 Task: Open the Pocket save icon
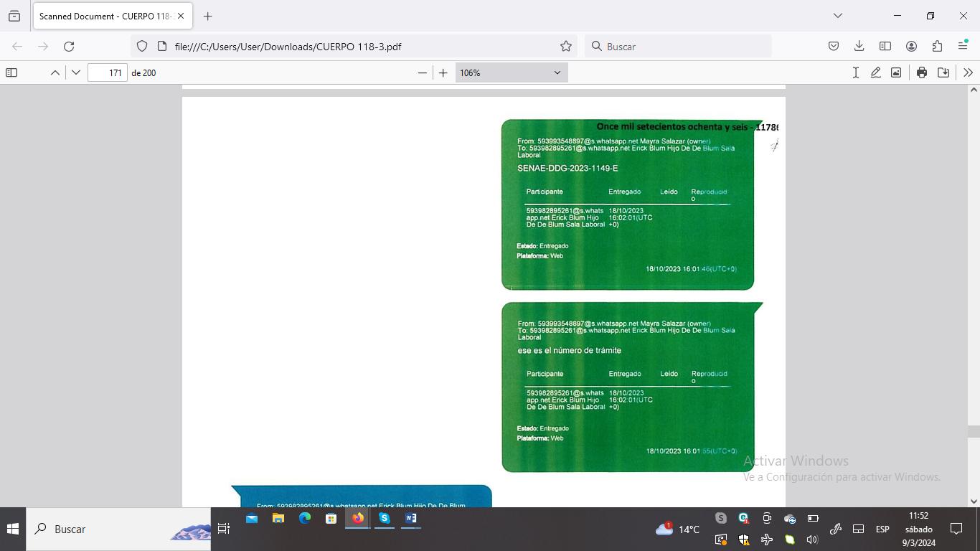coord(833,47)
